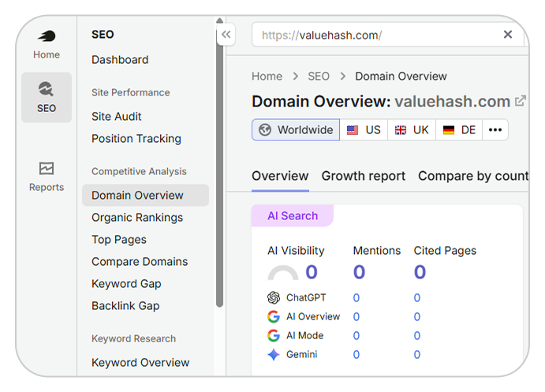
Task: Click the Mentions total value 0
Action: (359, 272)
